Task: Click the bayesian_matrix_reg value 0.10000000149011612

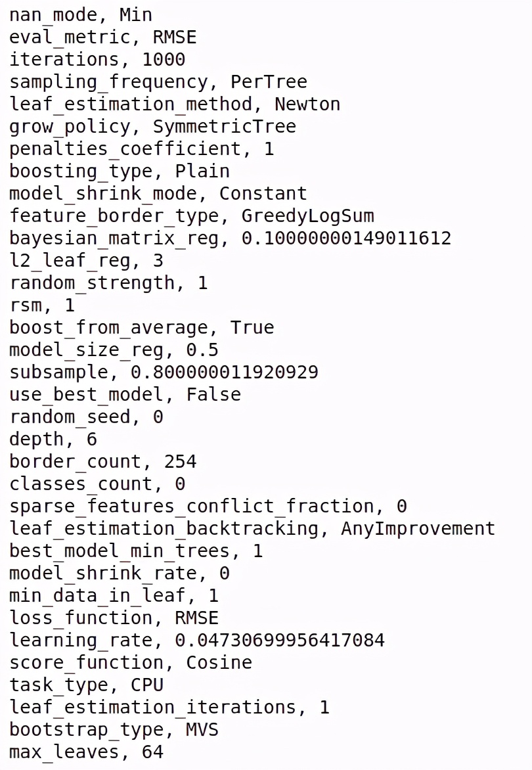Action: click(346, 238)
